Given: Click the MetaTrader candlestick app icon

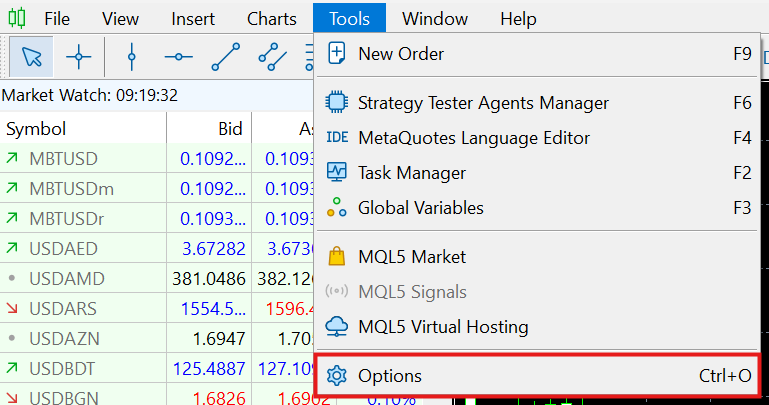Looking at the screenshot, I should (x=17, y=18).
